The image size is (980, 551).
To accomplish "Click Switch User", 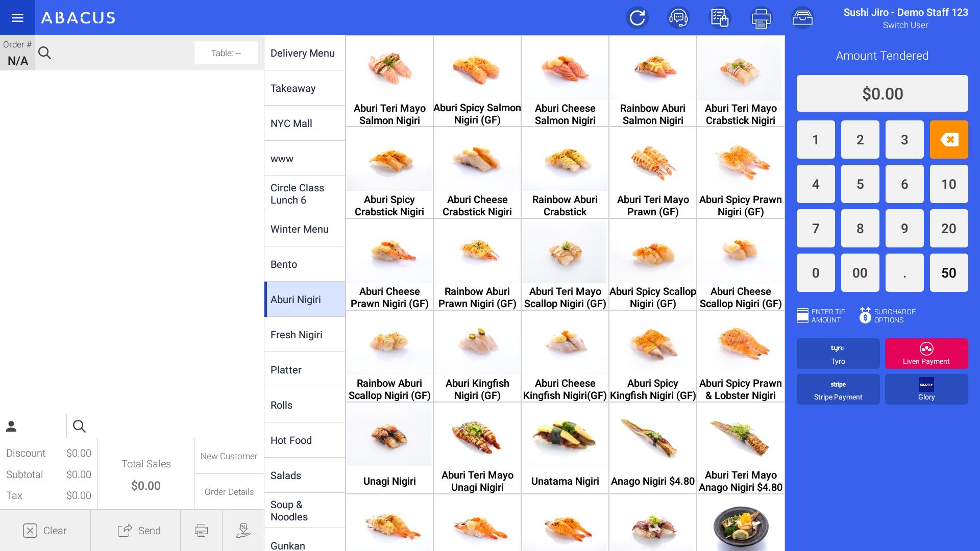I will 905,25.
